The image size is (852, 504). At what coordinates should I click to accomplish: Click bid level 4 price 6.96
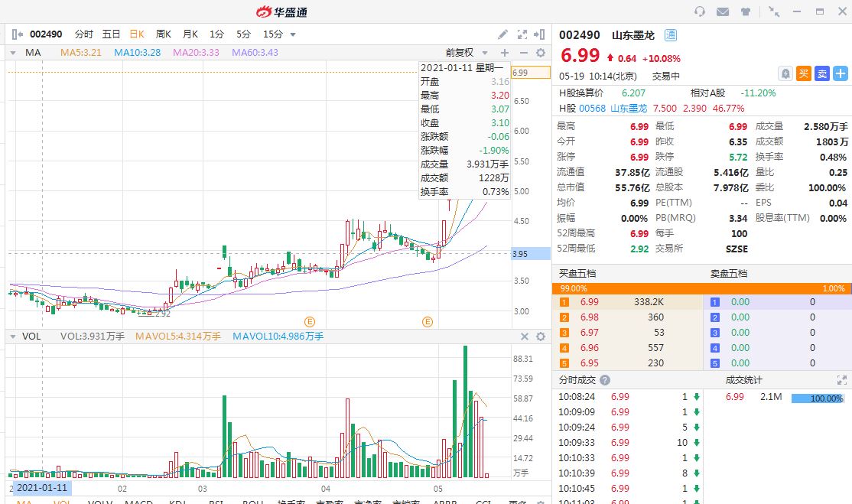coord(589,347)
